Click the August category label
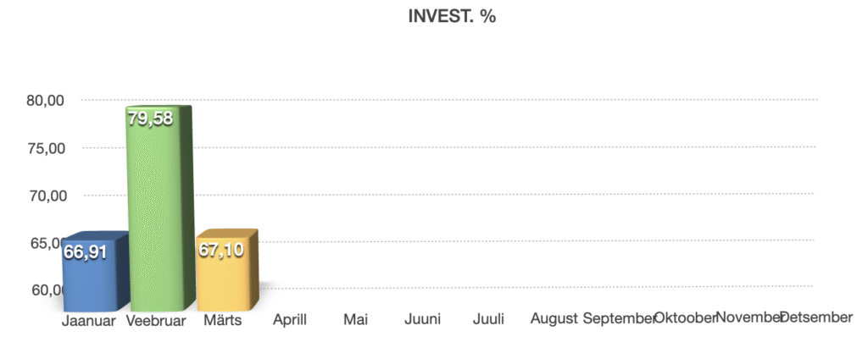This screenshot has width=868, height=342. point(554,319)
